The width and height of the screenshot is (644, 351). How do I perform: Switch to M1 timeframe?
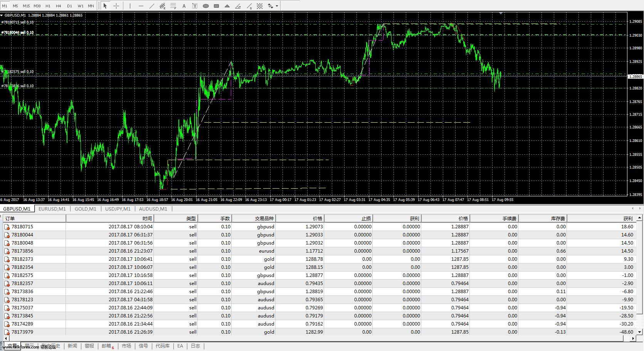(x=5, y=6)
